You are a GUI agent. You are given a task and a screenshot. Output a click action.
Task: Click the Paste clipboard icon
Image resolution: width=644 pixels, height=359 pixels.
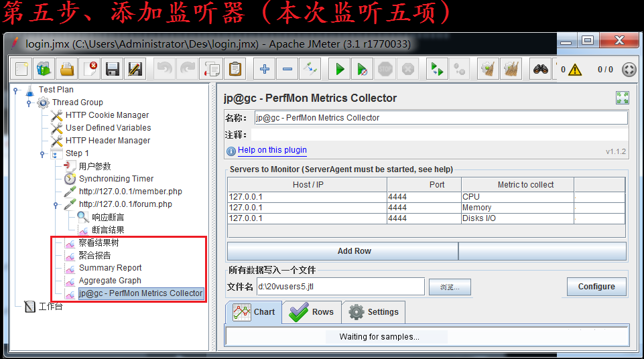[235, 69]
